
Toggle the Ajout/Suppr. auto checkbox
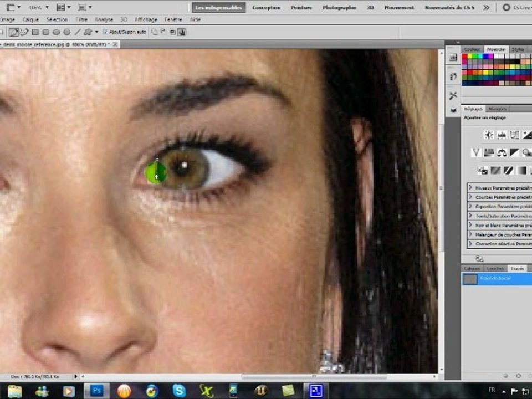click(105, 32)
